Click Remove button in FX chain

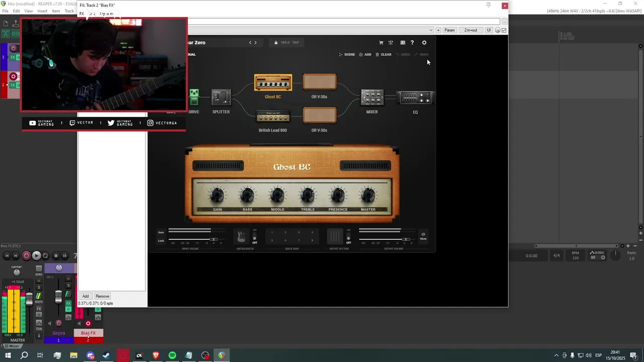[103, 296]
